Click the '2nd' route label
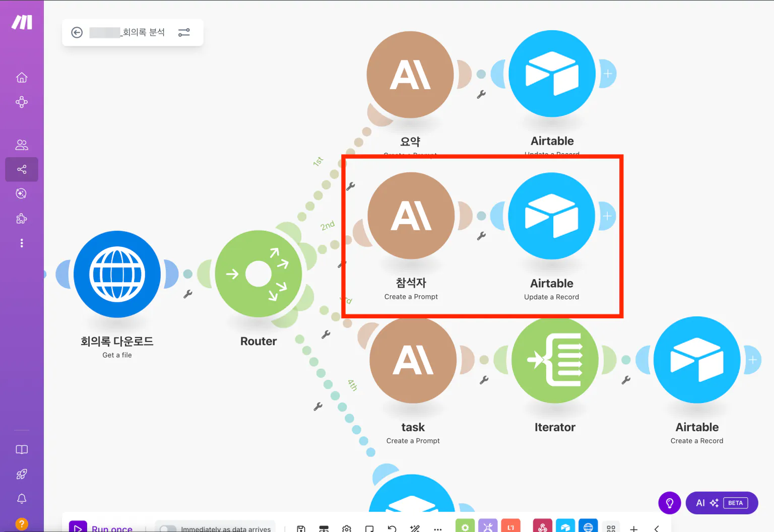The height and width of the screenshot is (532, 774). click(328, 225)
